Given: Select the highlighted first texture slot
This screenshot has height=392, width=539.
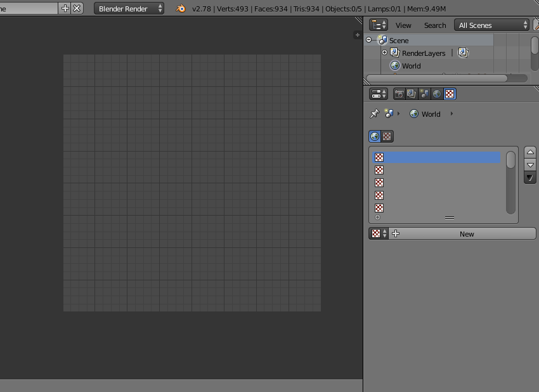Looking at the screenshot, I should [x=436, y=157].
